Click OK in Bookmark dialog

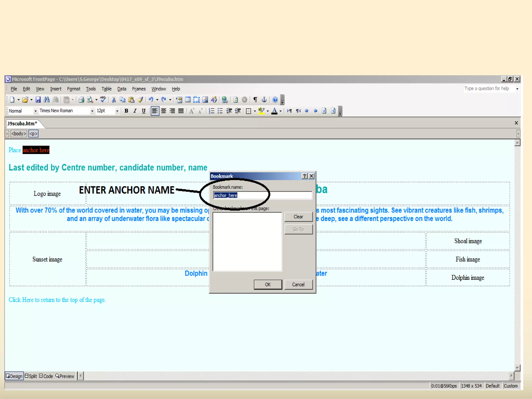pos(268,284)
